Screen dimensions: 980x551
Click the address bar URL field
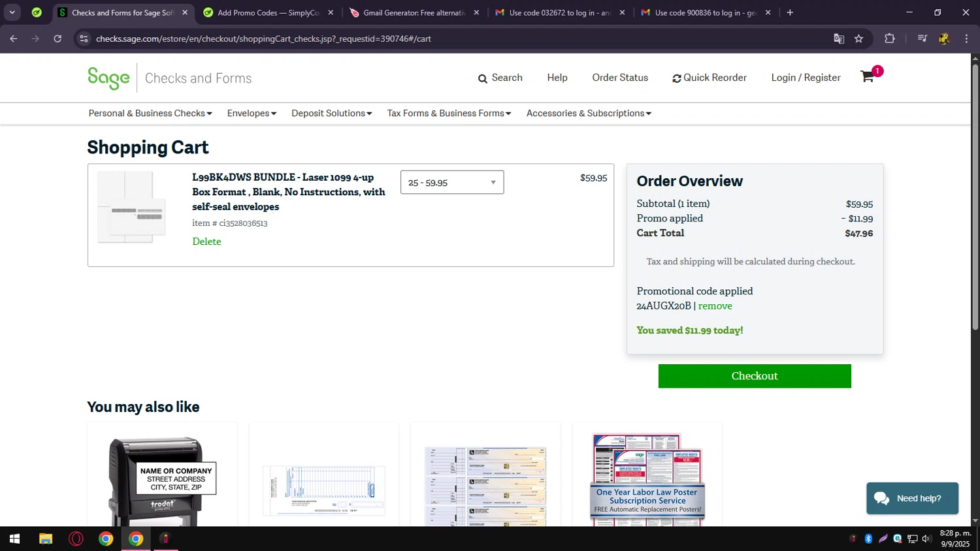457,39
